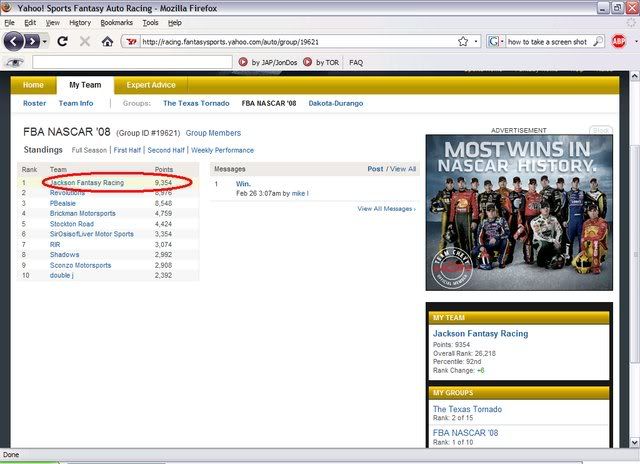This screenshot has width=640, height=464.
Task: Click the eye icon on second toolbar
Action: click(x=15, y=62)
